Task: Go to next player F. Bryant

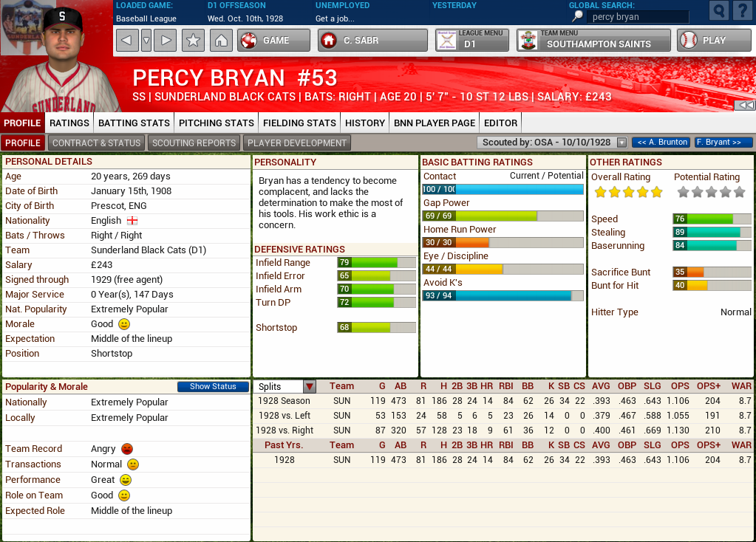Action: tap(723, 142)
